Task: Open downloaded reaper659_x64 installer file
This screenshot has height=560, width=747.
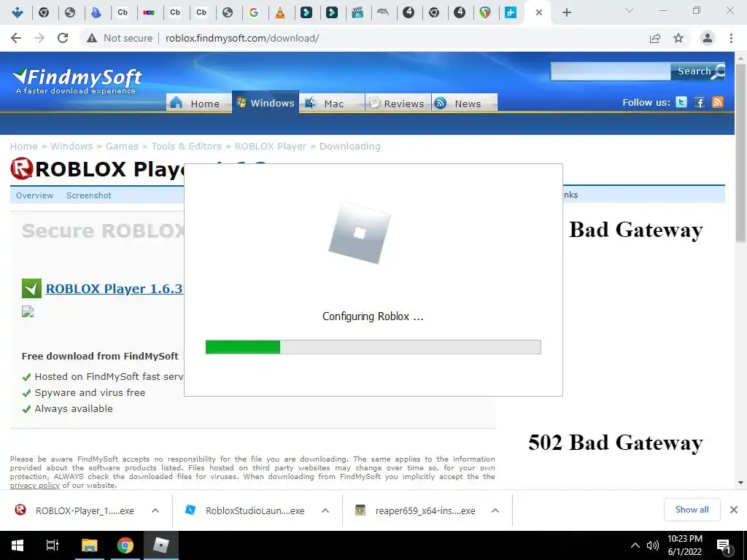Action: click(x=415, y=510)
